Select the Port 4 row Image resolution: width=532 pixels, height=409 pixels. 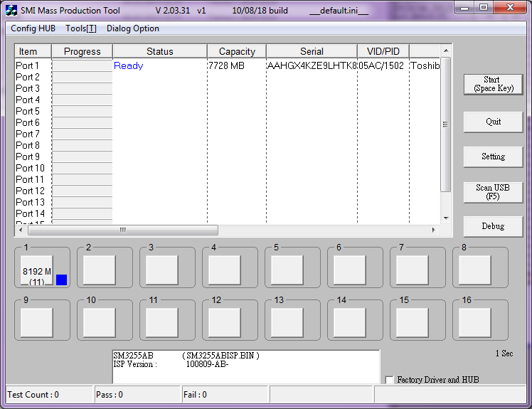(x=228, y=100)
